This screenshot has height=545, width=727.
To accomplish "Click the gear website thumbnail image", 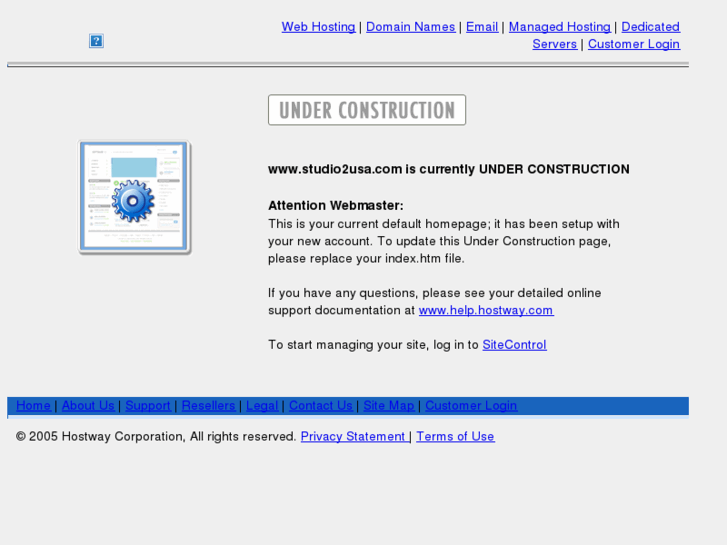I will coord(134,197).
